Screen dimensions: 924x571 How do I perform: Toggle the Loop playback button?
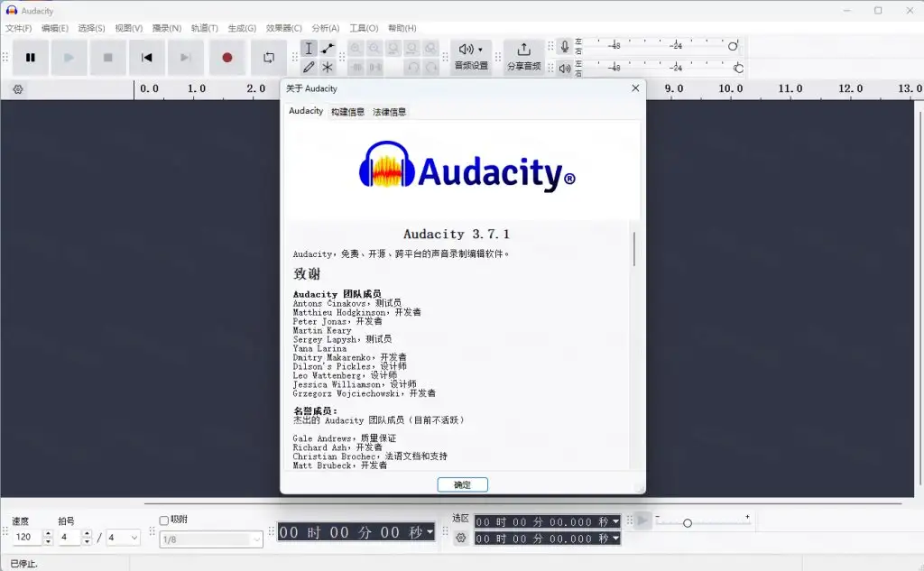pos(269,58)
